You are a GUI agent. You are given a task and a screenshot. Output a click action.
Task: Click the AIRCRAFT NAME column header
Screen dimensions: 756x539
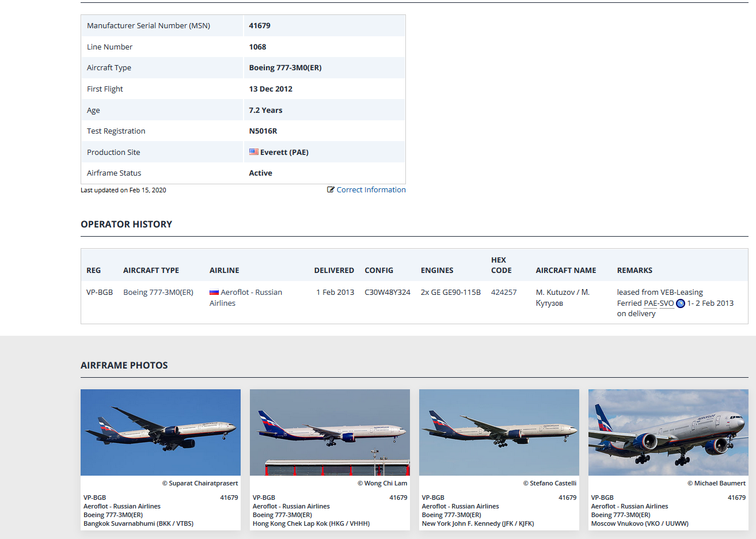566,270
